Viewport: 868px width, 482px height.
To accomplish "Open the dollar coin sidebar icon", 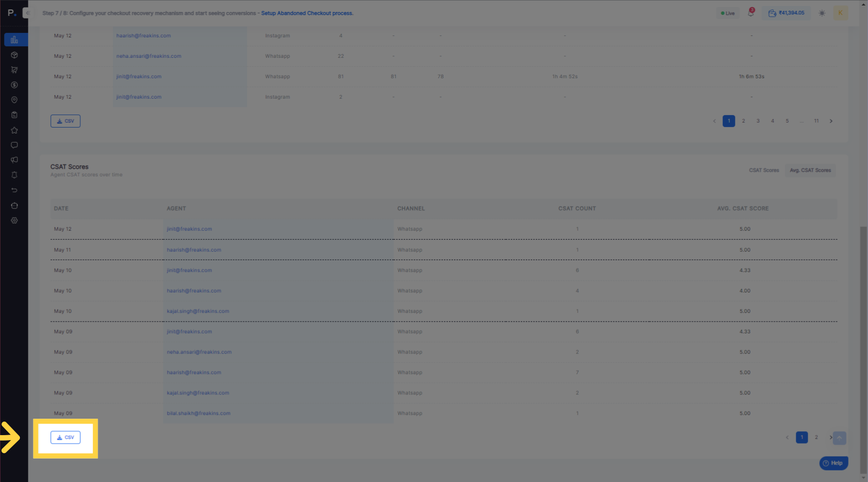I will click(14, 85).
